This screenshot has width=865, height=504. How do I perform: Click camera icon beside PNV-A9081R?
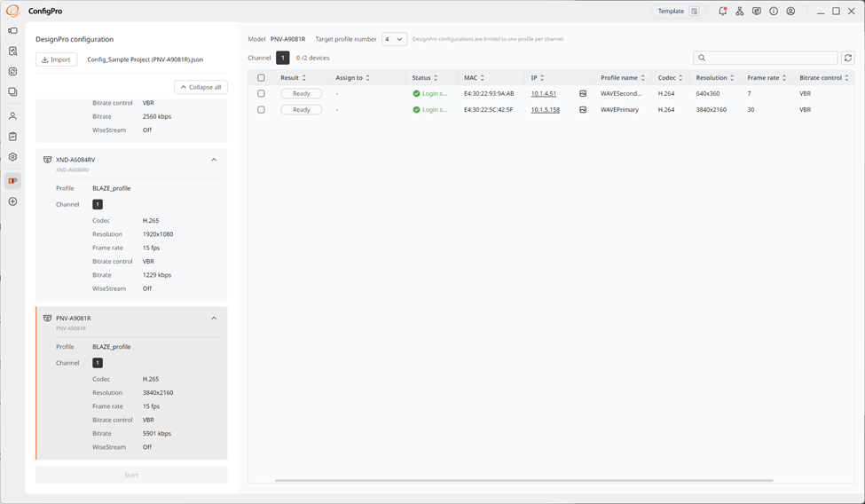click(x=47, y=319)
